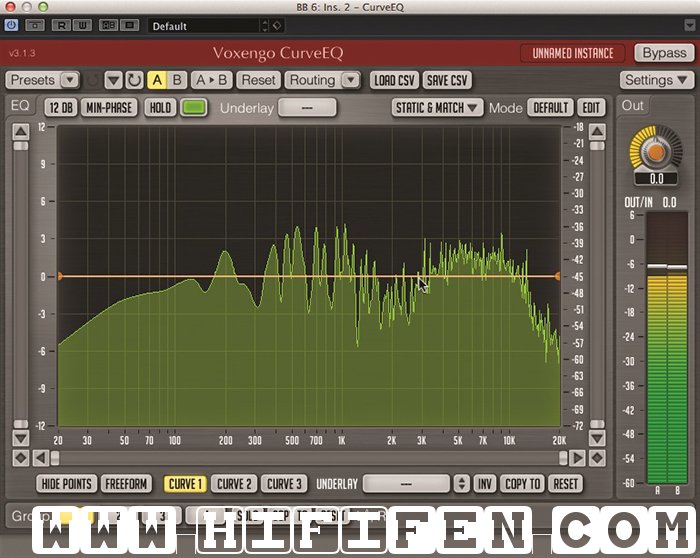Click top Reset button
This screenshot has height=558, width=700.
click(258, 80)
